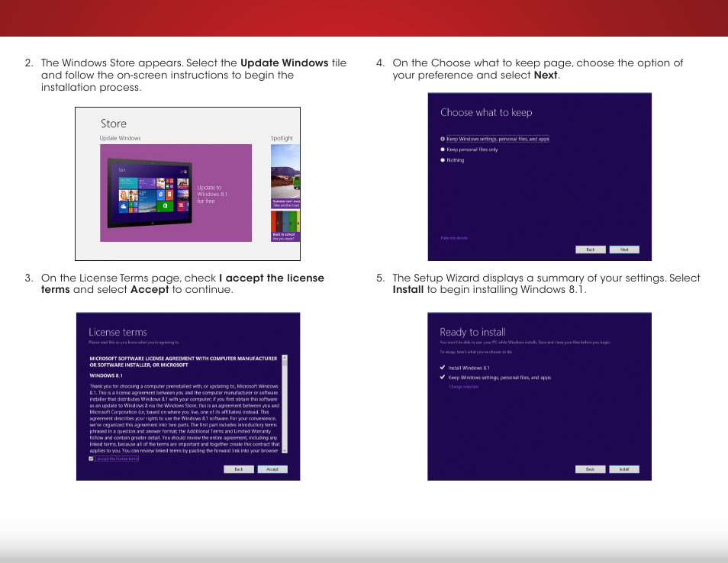Click Change selection link on Ready to install
This screenshot has height=563, width=728.
(463, 387)
